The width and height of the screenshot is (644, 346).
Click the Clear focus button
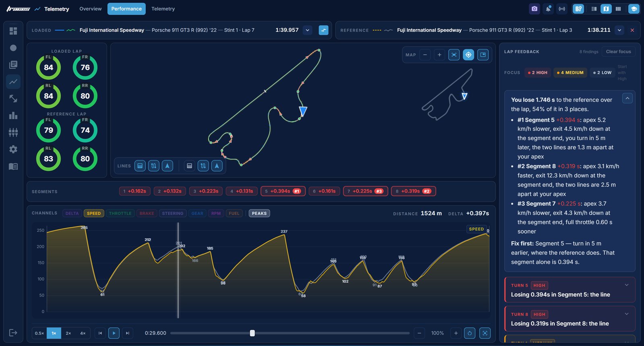click(619, 51)
